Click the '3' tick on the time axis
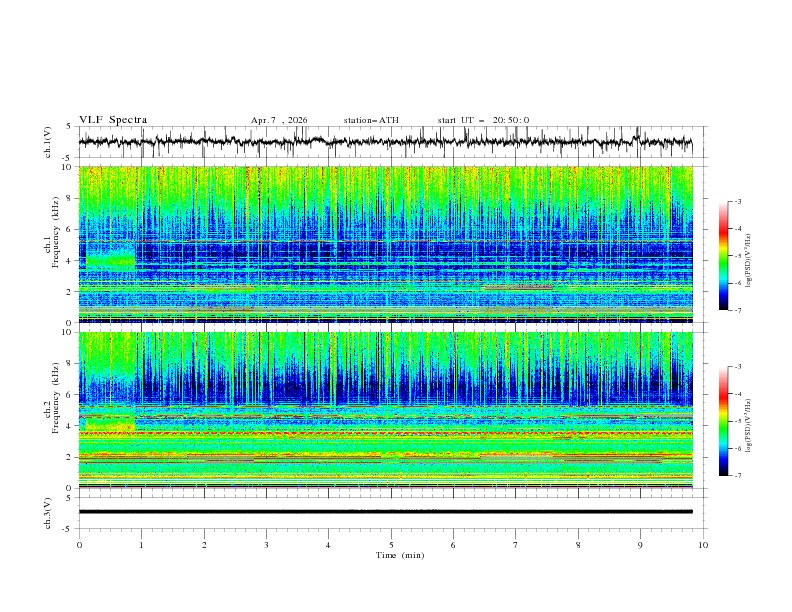The image size is (792, 612). point(266,545)
